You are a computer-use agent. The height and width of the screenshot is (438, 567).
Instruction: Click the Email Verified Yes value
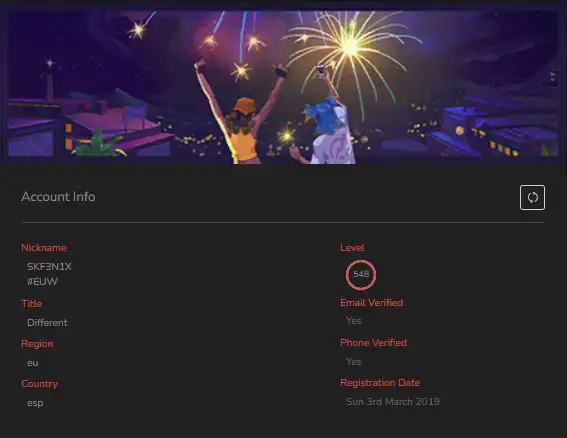pos(353,321)
